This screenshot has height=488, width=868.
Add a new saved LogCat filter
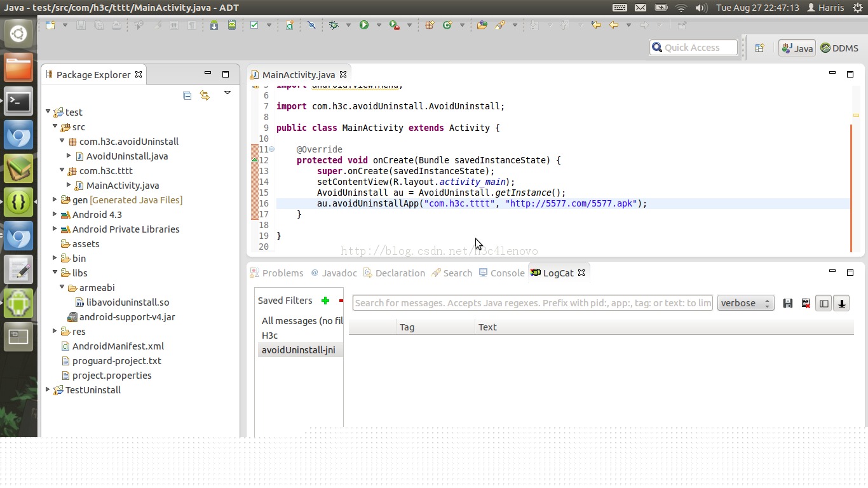[x=325, y=301]
